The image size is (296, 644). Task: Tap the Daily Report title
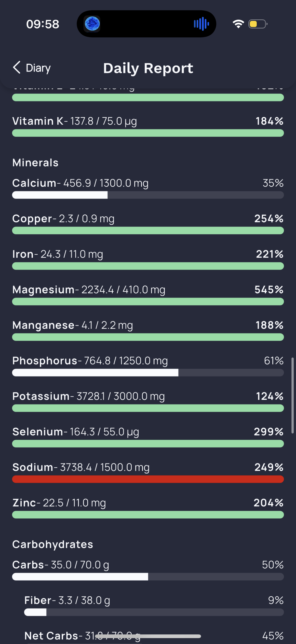tap(148, 68)
